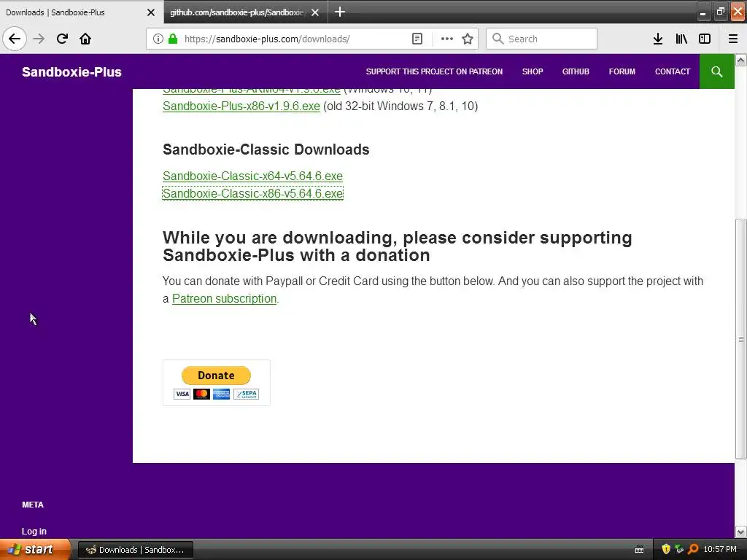Close the Downloads | Sandboxie-Plus tab
Image resolution: width=747 pixels, height=560 pixels.
point(151,12)
